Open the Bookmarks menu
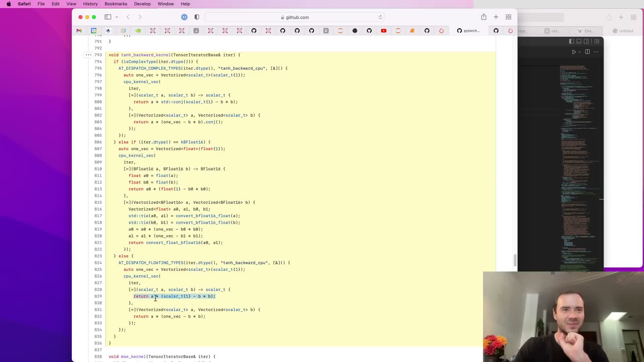644x362 pixels. tap(116, 4)
